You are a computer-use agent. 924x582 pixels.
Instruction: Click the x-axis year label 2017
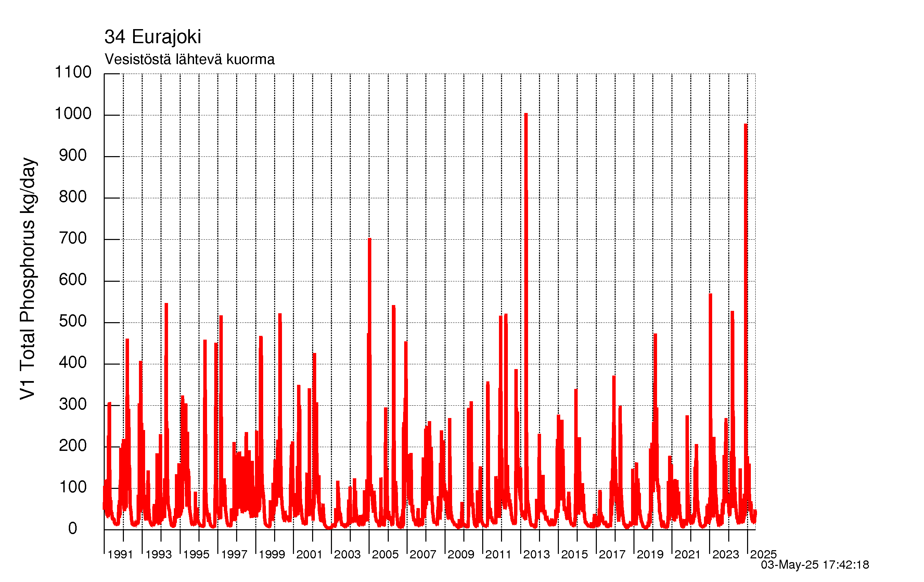pos(612,554)
